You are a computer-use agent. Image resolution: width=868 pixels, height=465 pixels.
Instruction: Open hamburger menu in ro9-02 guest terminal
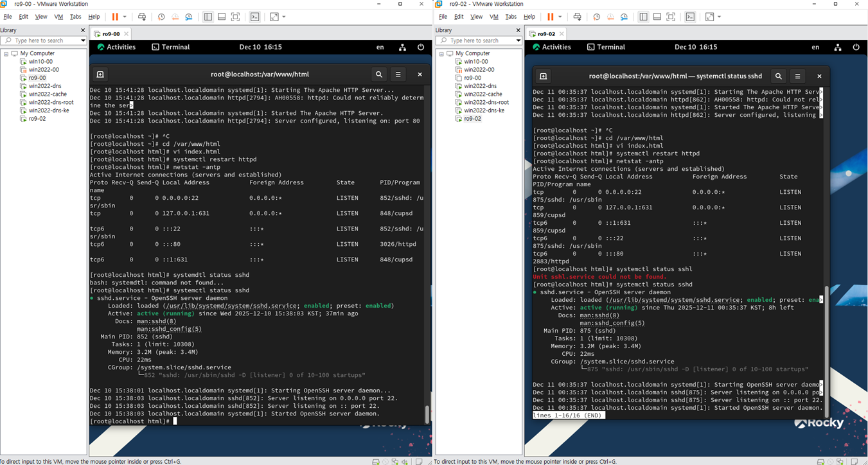tap(798, 76)
